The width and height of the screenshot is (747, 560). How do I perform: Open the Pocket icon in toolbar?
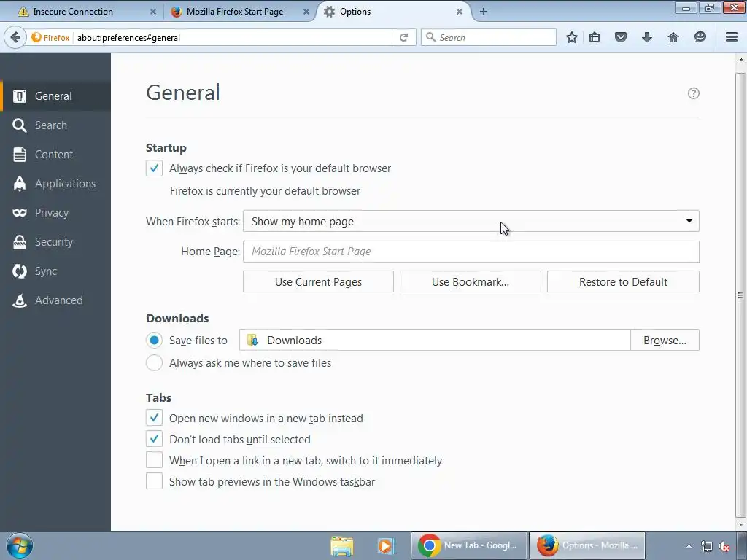620,37
